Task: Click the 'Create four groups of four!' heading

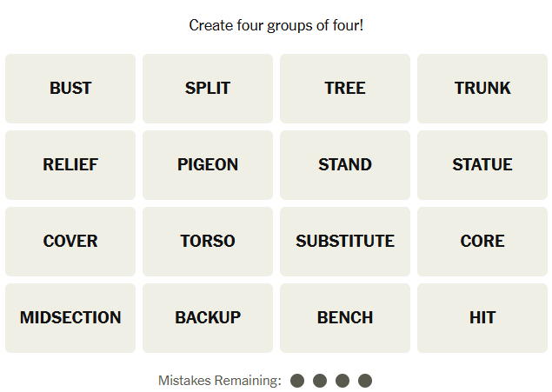Action: (x=276, y=25)
